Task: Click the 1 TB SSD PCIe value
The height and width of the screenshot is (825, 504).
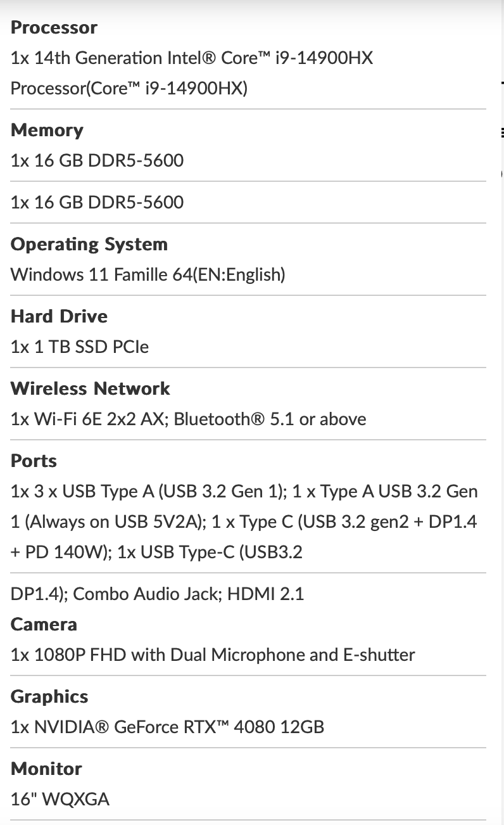Action: (80, 347)
